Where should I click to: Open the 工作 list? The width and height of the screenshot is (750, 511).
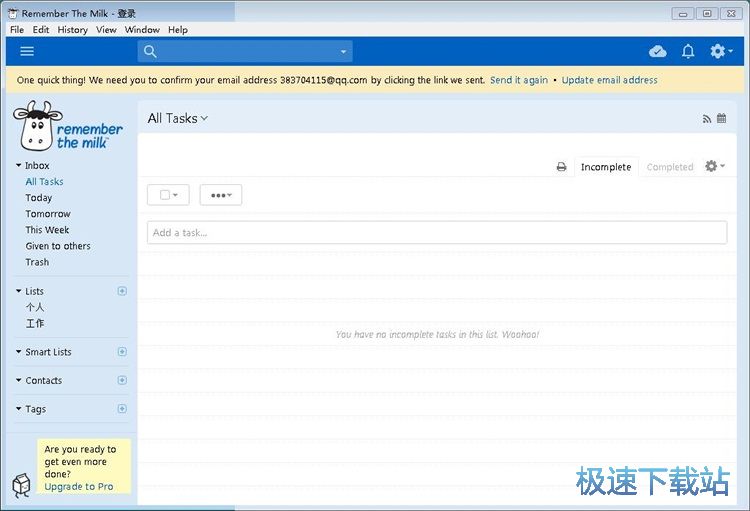pos(35,323)
